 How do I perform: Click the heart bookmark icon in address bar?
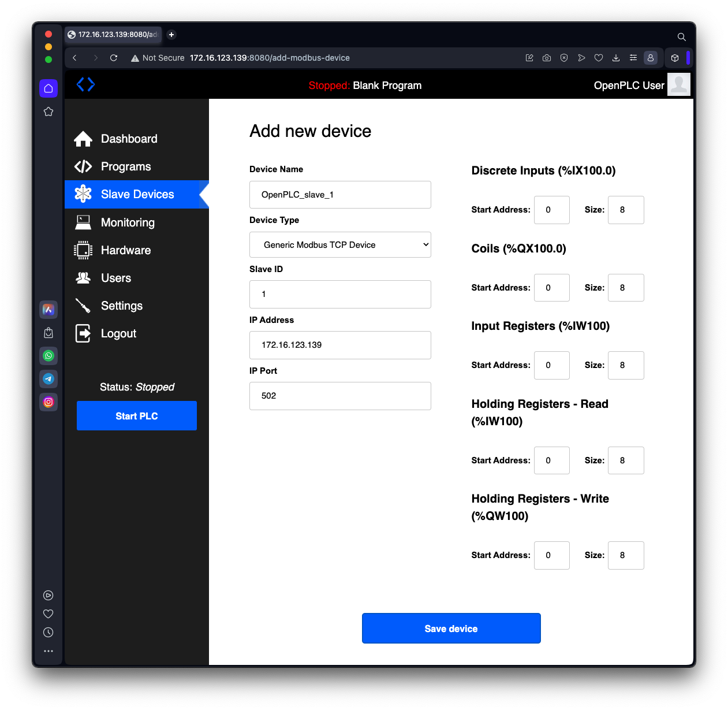pos(599,58)
